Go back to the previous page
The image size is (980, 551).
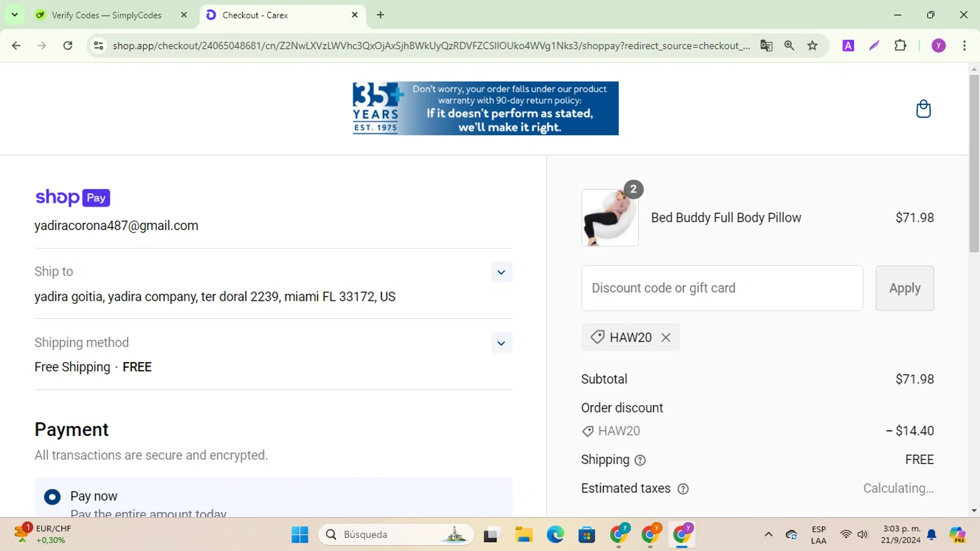16,46
